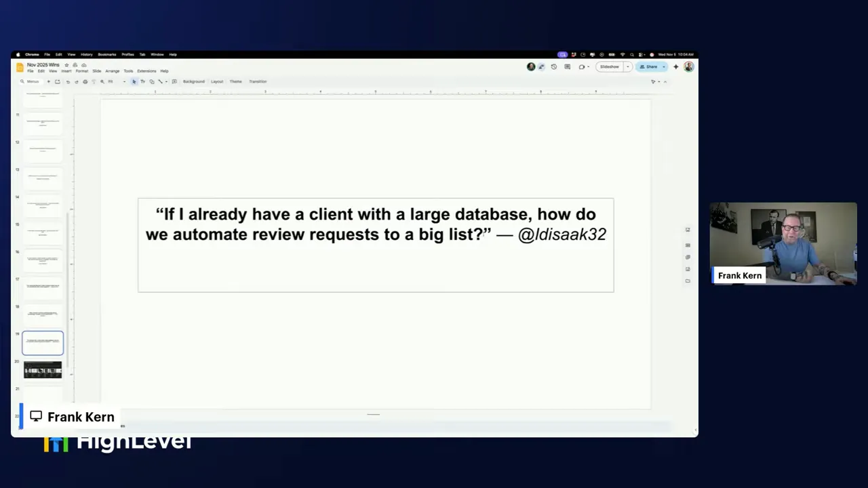
Task: Select slide 17 thumbnail
Action: coord(43,288)
